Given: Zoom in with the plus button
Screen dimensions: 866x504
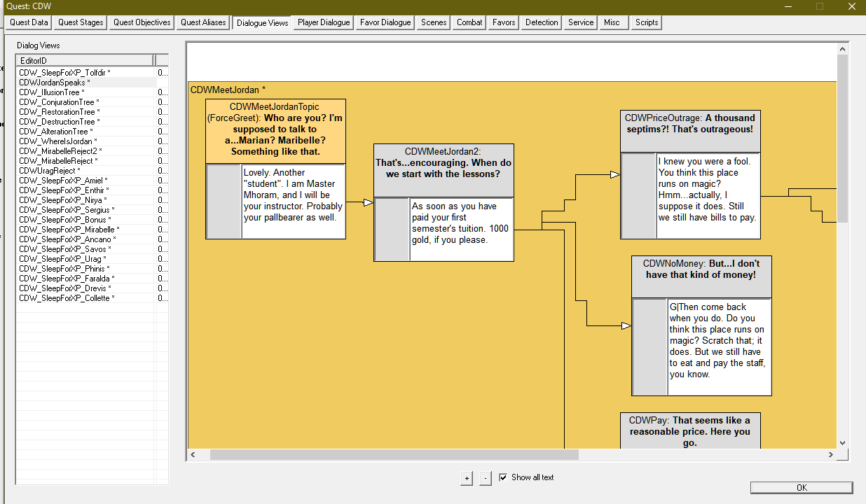Looking at the screenshot, I should [467, 478].
